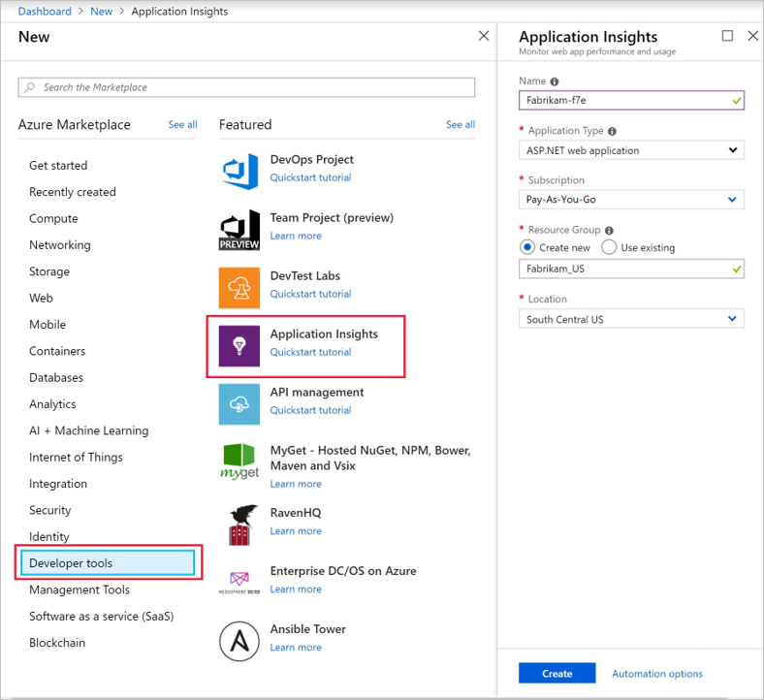Viewport: 764px width, 700px height.
Task: Open Application Insights Quickstart tutorial link
Action: (x=311, y=352)
